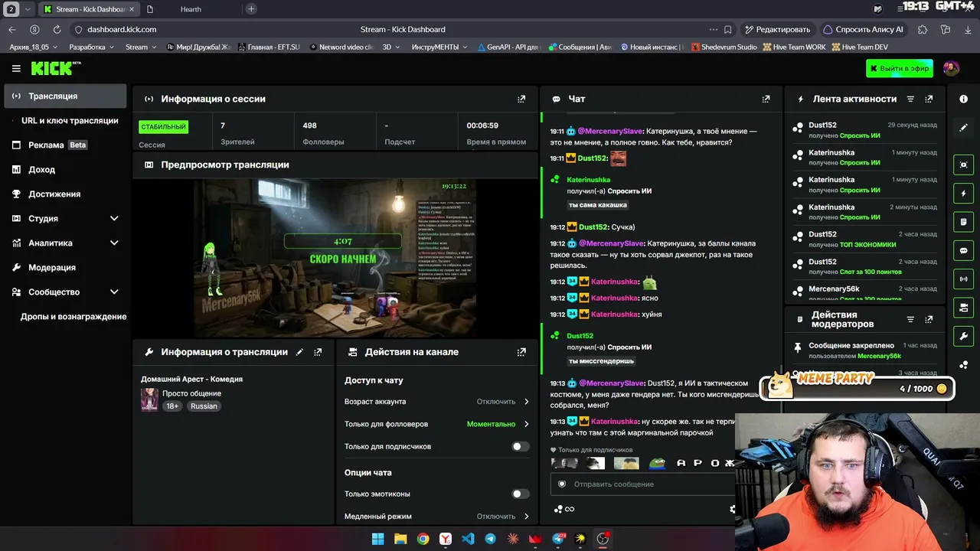Open filter options for Лента активности
This screenshot has height=551, width=980.
pyautogui.click(x=910, y=99)
